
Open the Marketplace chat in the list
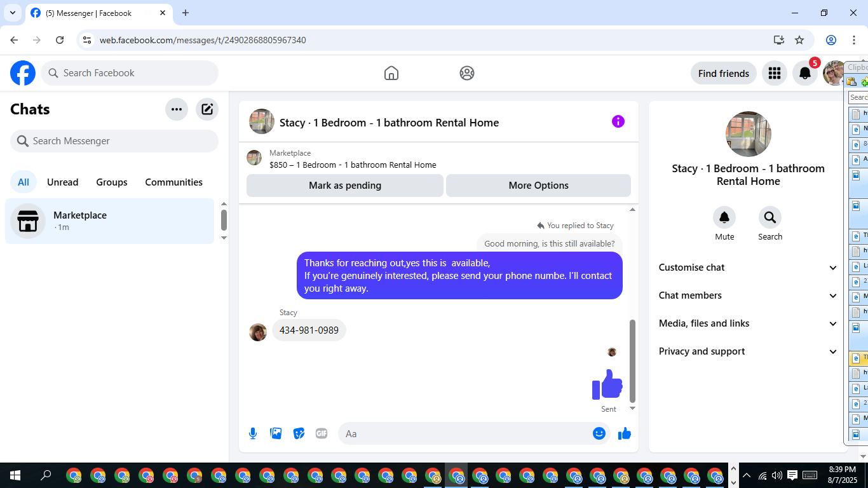tap(110, 221)
